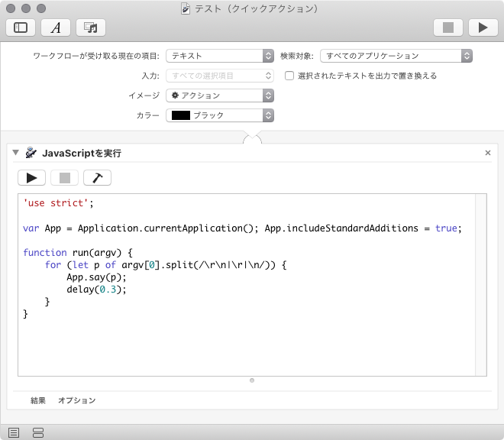Remove the JavaScript action with X
The height and width of the screenshot is (440, 504).
point(488,154)
